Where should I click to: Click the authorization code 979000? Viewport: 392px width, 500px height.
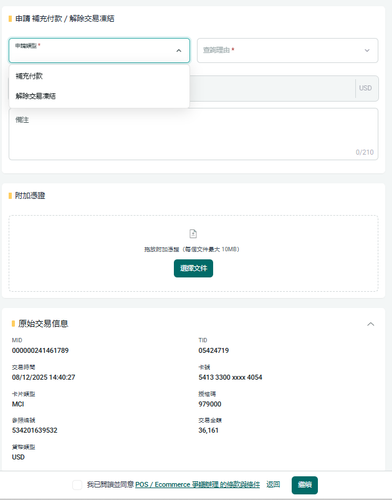click(210, 404)
